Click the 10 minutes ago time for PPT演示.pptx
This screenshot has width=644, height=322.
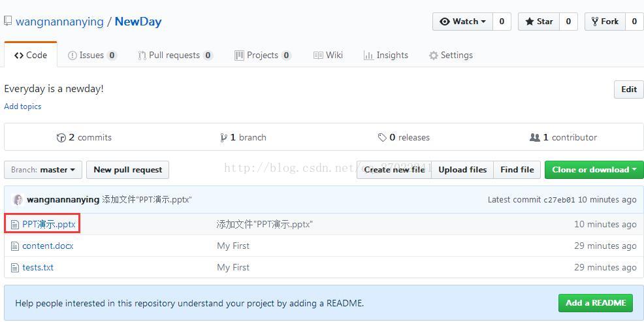coord(605,225)
